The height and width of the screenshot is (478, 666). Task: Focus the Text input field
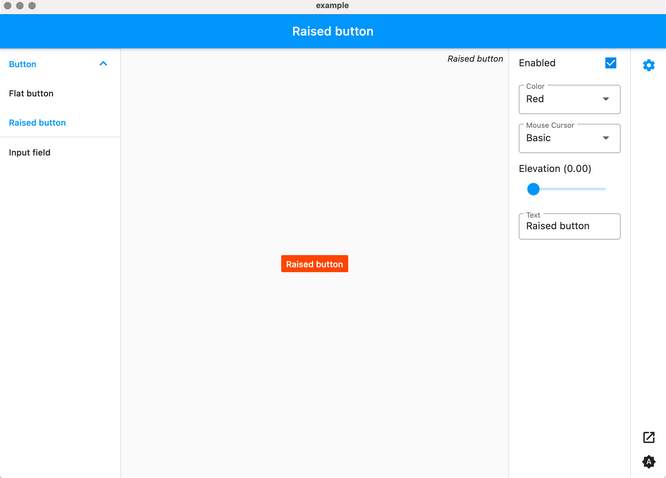point(569,226)
